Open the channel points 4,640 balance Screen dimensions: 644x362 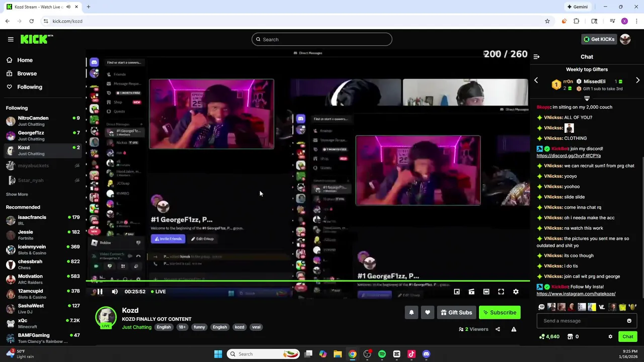[x=549, y=337]
